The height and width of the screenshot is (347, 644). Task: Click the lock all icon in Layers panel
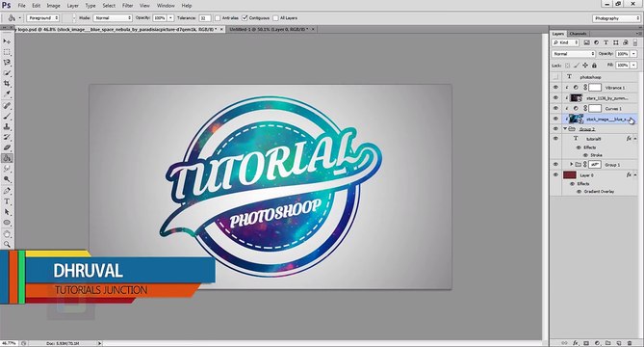tap(594, 66)
